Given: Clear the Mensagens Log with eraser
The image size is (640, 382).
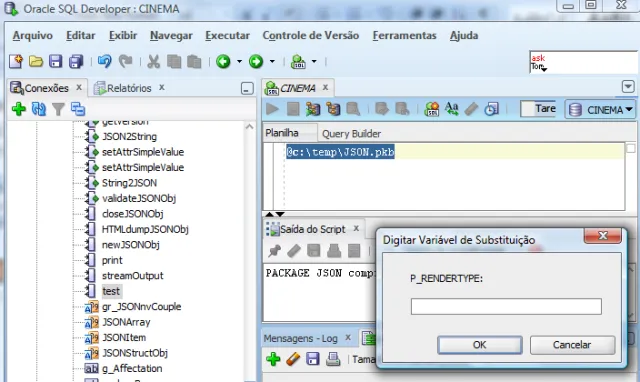Looking at the screenshot, I should pos(293,359).
